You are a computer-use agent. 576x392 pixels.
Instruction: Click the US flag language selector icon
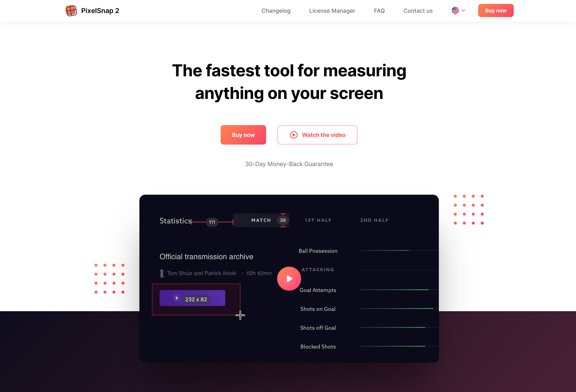pyautogui.click(x=456, y=10)
